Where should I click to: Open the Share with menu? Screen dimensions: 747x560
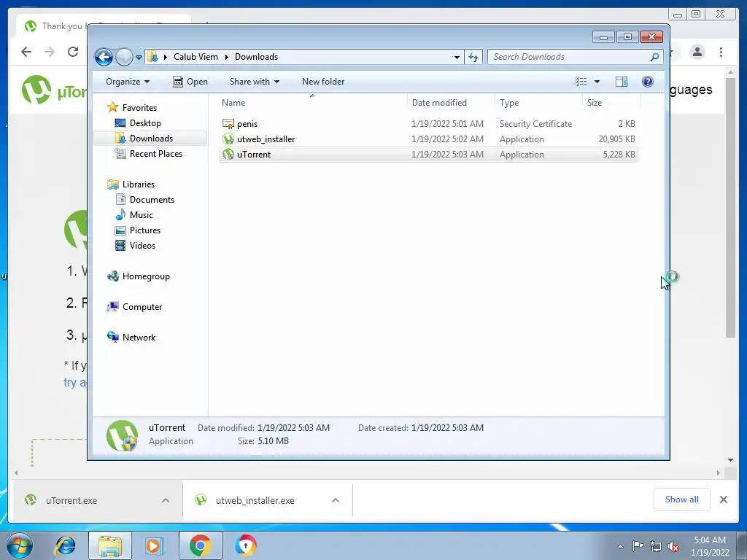(x=254, y=82)
